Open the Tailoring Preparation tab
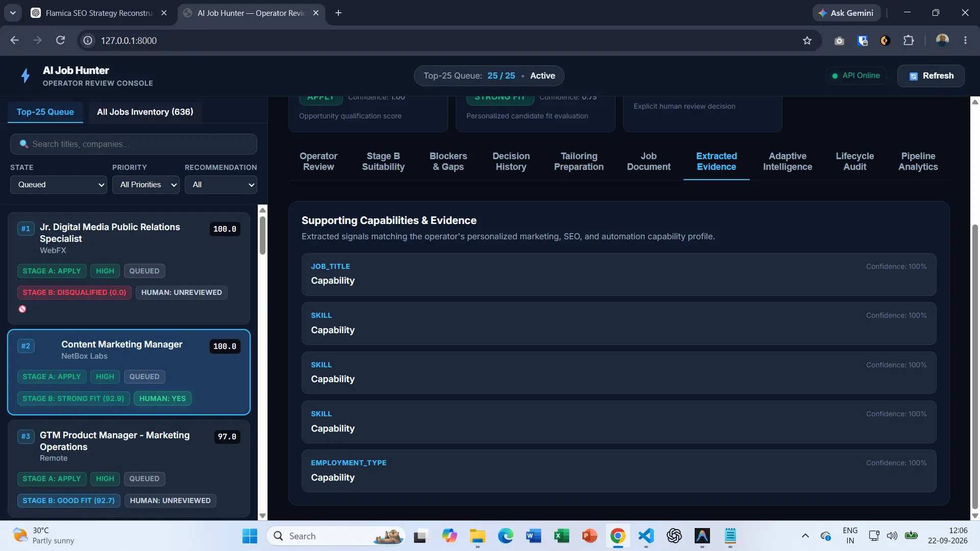 pos(579,161)
